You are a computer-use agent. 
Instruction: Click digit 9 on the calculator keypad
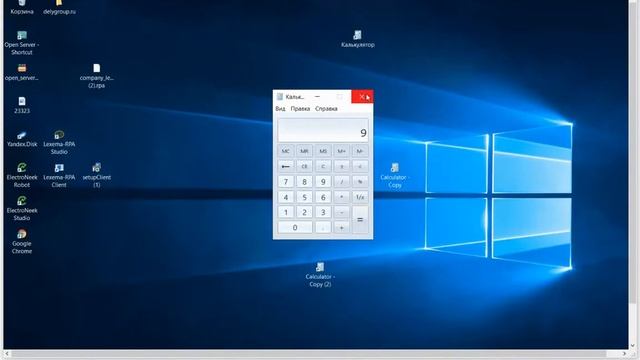(x=323, y=182)
